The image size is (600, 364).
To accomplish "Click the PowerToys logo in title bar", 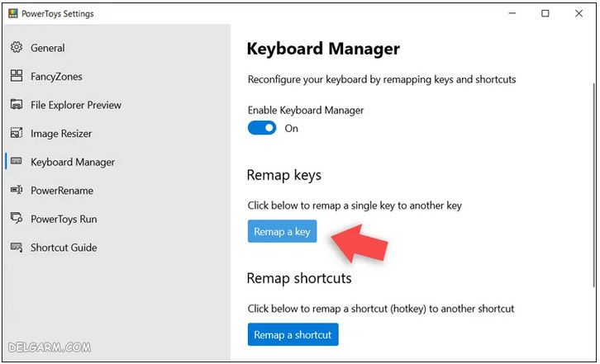I will (11, 13).
